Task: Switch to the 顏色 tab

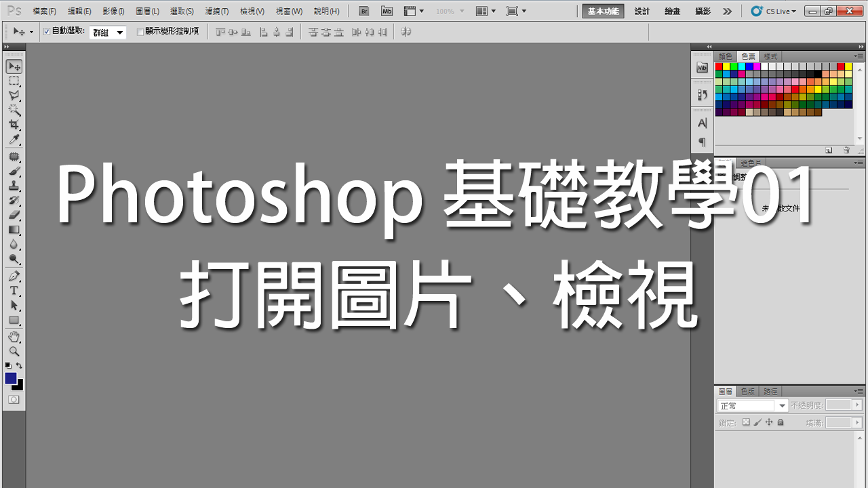Action: pyautogui.click(x=726, y=56)
